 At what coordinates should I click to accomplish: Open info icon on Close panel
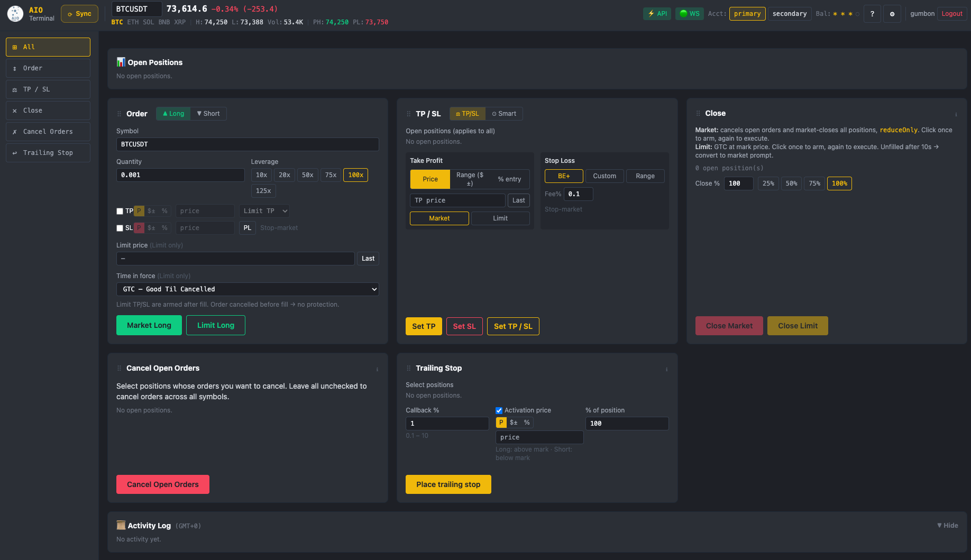click(956, 114)
